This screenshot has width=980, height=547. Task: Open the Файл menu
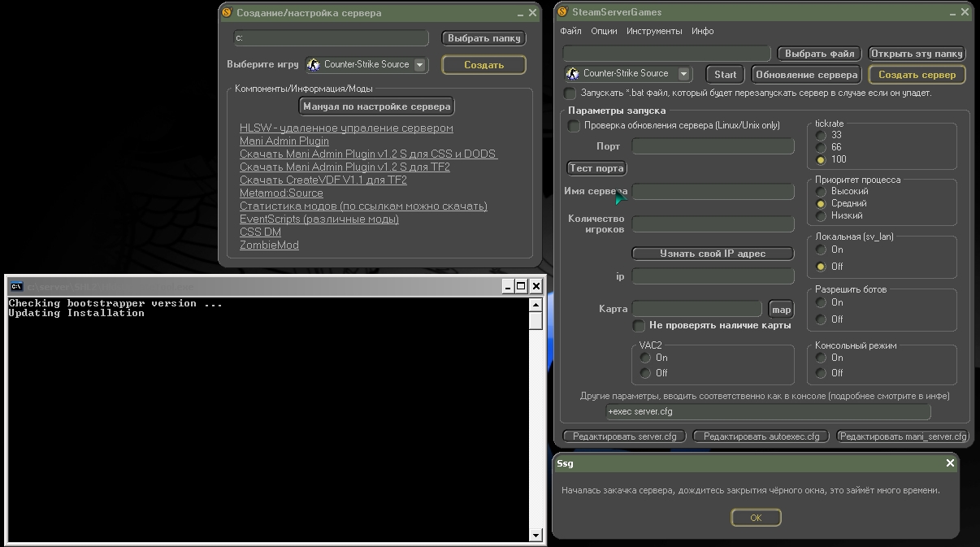point(570,31)
